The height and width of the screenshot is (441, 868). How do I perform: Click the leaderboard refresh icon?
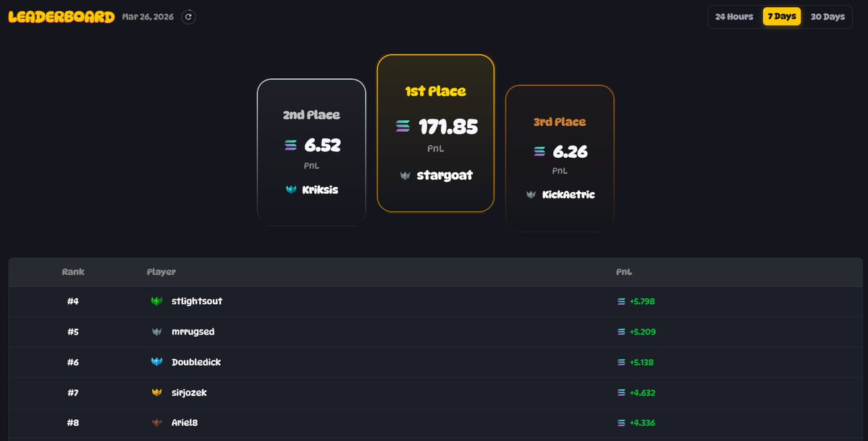tap(188, 17)
